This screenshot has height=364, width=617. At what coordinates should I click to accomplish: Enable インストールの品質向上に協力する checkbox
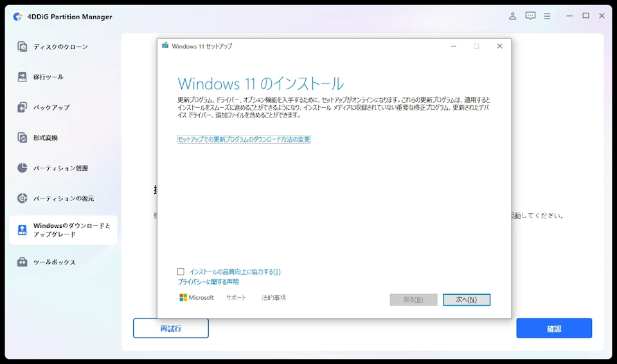click(181, 272)
